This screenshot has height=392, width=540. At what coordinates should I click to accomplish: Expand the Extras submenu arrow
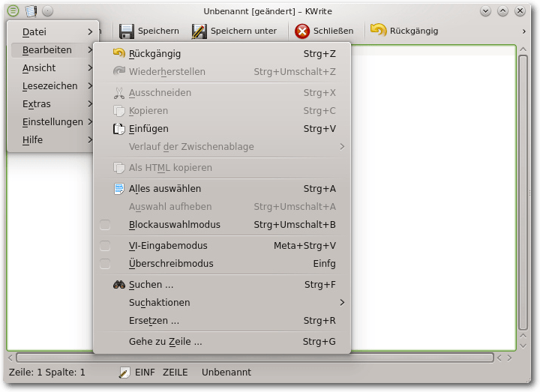pos(90,103)
